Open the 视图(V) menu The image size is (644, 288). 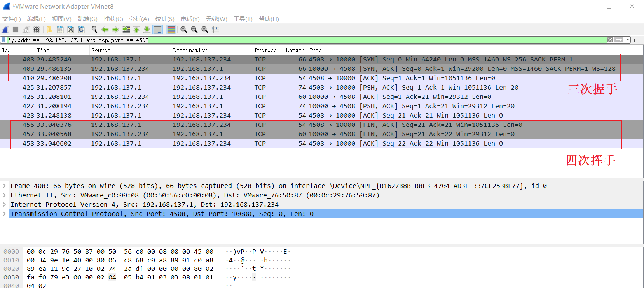pos(62,19)
